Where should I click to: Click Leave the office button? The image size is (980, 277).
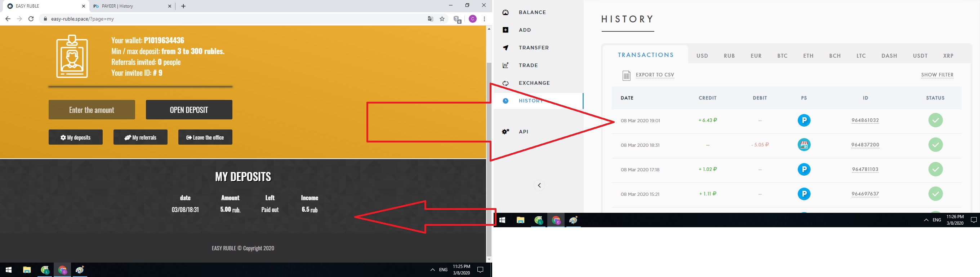[205, 137]
